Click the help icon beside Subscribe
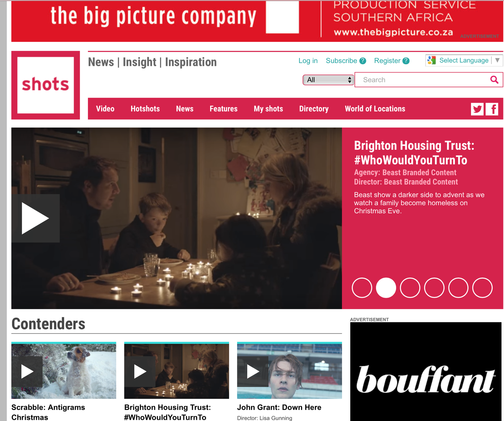This screenshot has width=504, height=421. pyautogui.click(x=363, y=61)
